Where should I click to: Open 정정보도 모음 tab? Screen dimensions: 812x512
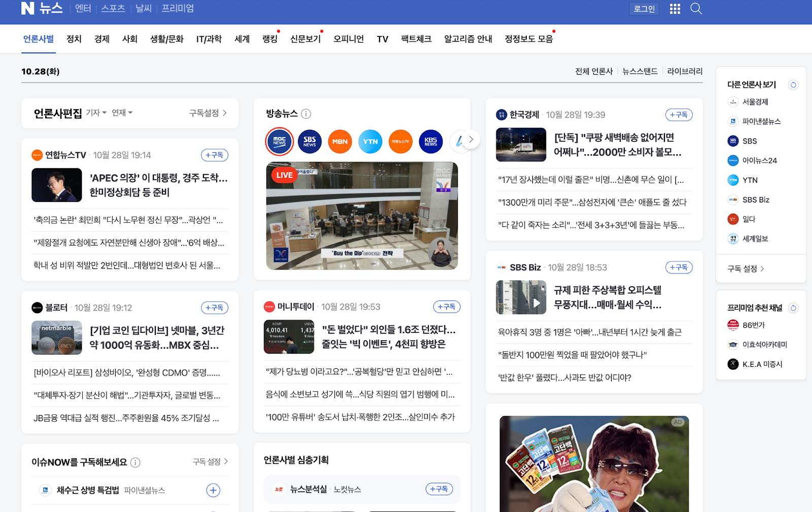(x=529, y=39)
